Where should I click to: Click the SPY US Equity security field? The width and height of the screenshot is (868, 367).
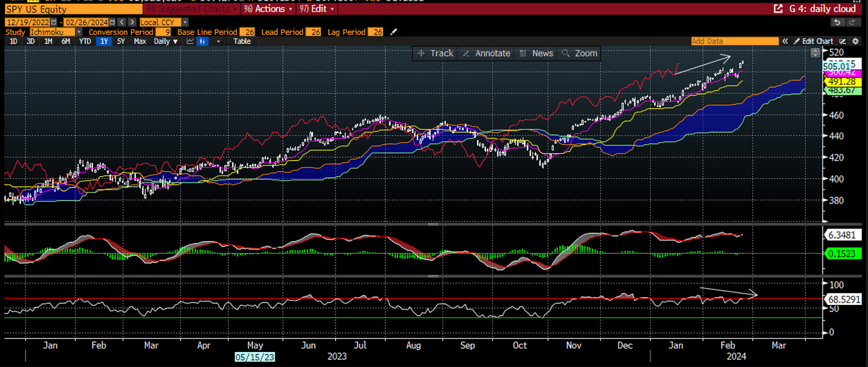(74, 9)
